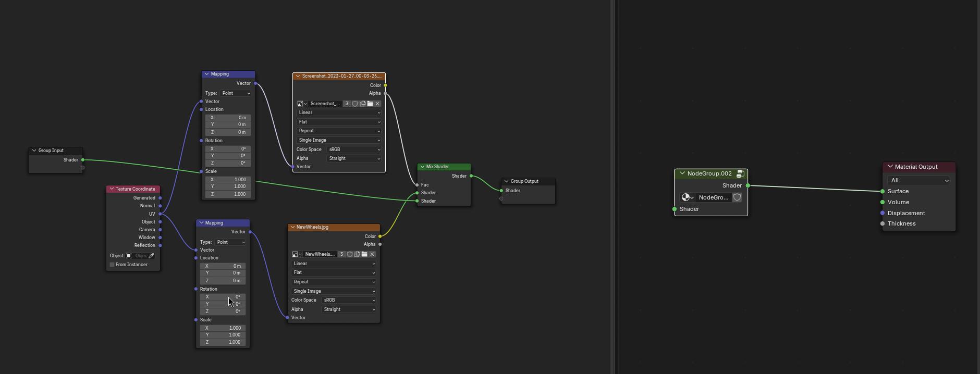Click Rotation Z field on lower Mapping node

click(x=223, y=311)
